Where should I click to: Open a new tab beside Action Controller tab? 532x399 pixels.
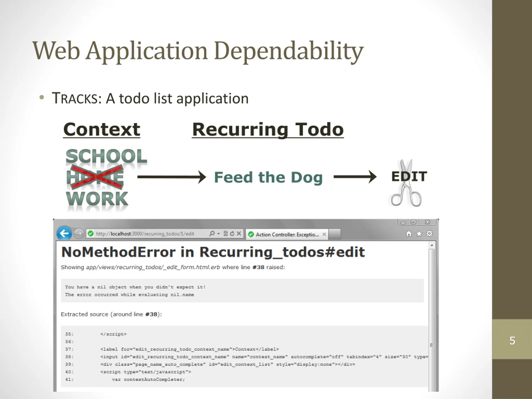coord(335,234)
